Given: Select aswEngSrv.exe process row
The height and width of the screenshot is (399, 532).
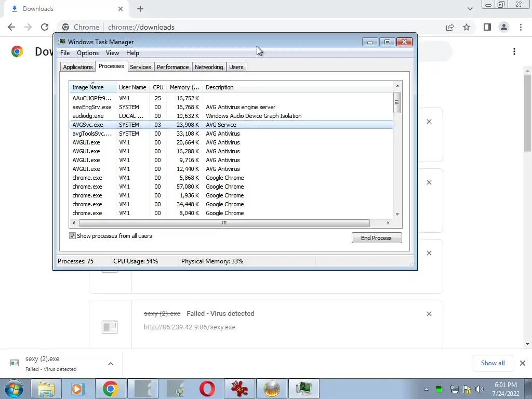Looking at the screenshot, I should coord(231,107).
